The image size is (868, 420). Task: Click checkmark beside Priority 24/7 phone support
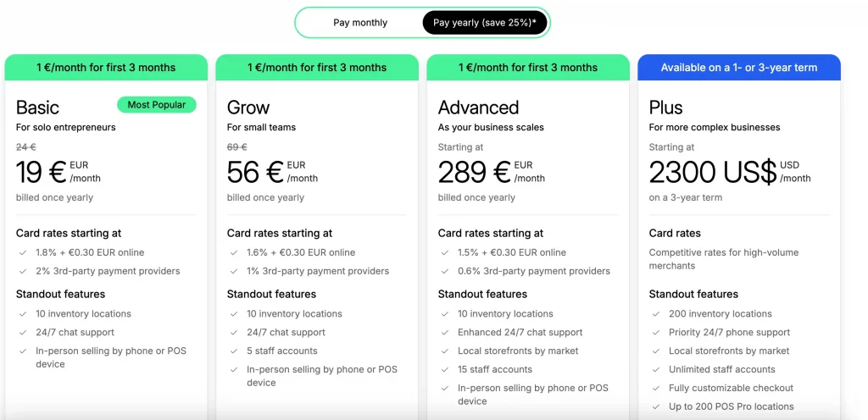point(655,332)
